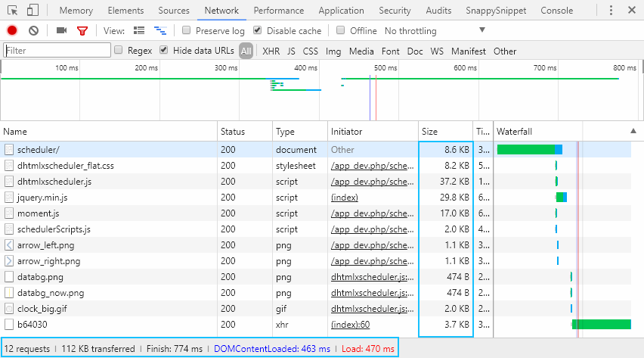Select the All filter type
The height and width of the screenshot is (358, 644).
pyautogui.click(x=246, y=51)
